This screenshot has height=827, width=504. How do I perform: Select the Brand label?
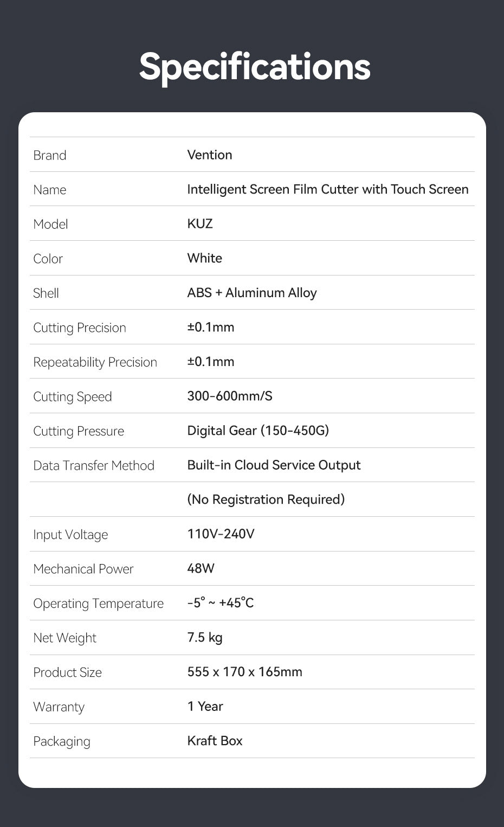coord(50,155)
